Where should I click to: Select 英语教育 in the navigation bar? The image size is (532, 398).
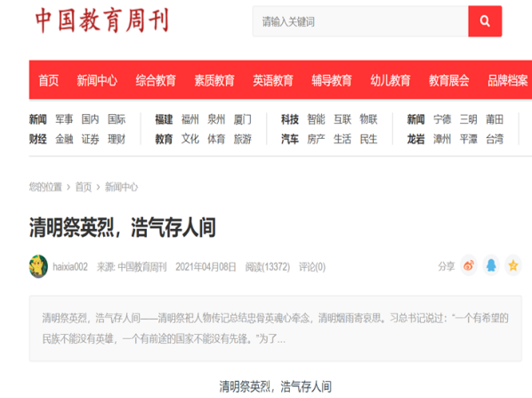coord(273,80)
